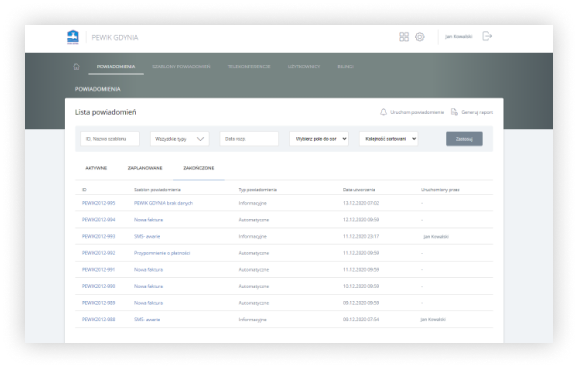Open the 'Kolejność sortowani' dropdown

point(389,139)
